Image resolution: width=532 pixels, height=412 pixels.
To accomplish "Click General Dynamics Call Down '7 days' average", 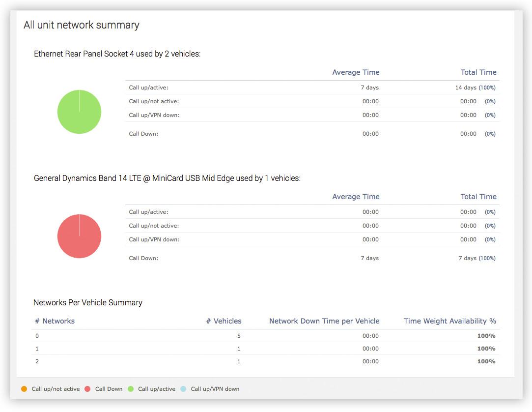I will [369, 258].
